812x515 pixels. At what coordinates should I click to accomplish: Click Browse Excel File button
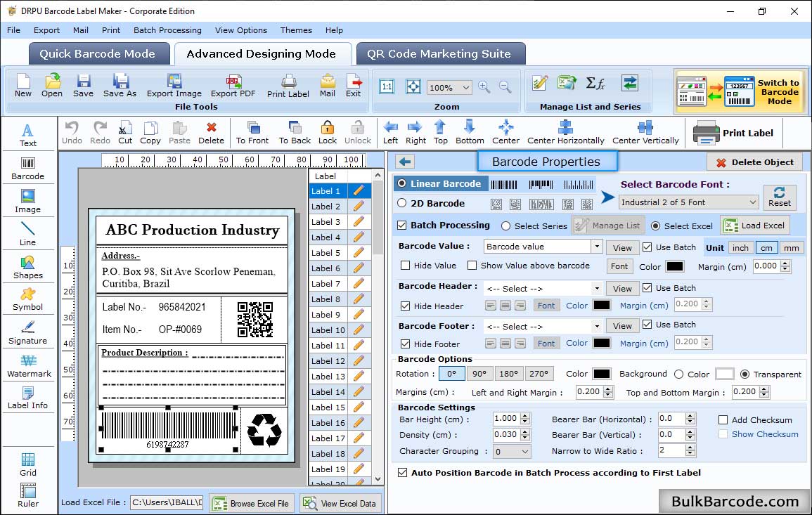(x=252, y=503)
